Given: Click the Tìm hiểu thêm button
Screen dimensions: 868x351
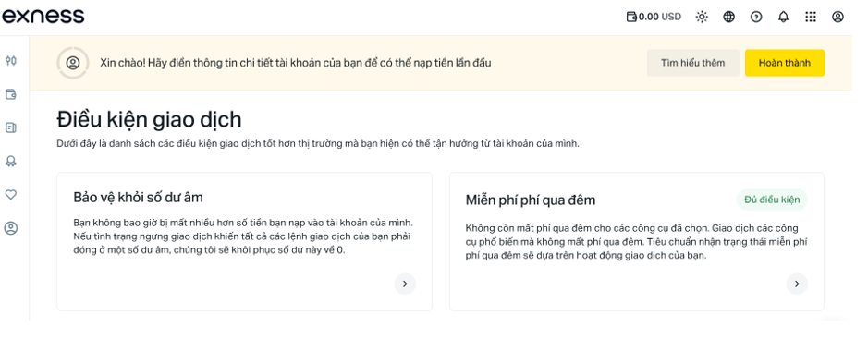Looking at the screenshot, I should [692, 63].
